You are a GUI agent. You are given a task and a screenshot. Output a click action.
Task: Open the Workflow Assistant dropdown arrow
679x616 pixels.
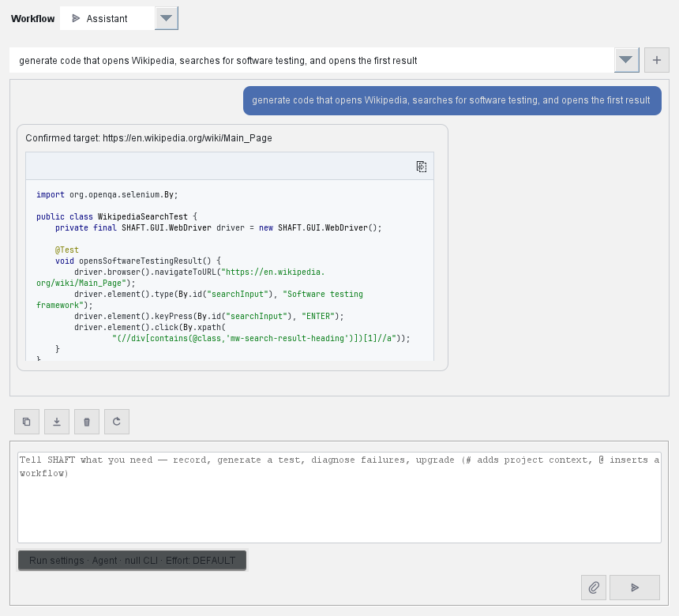pos(167,18)
